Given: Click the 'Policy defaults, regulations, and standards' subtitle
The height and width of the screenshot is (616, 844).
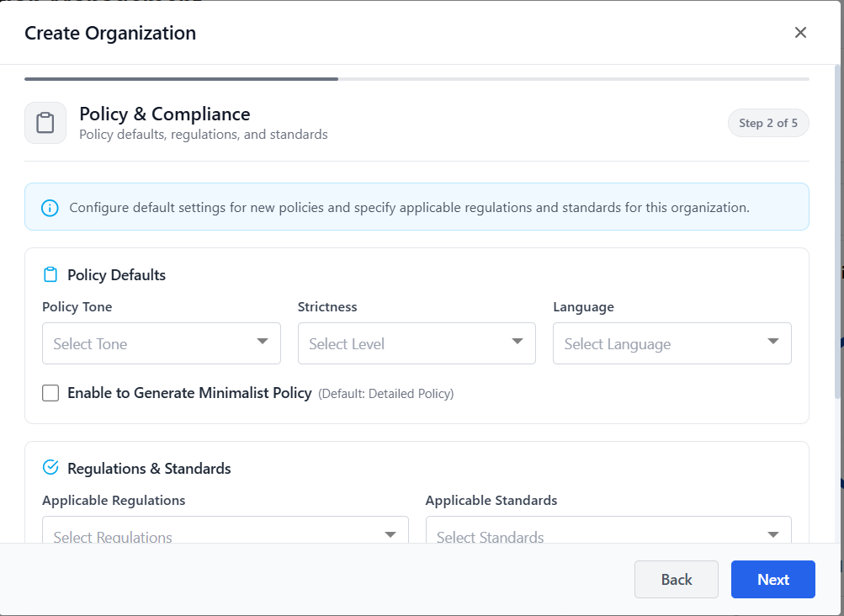Looking at the screenshot, I should 204,135.
